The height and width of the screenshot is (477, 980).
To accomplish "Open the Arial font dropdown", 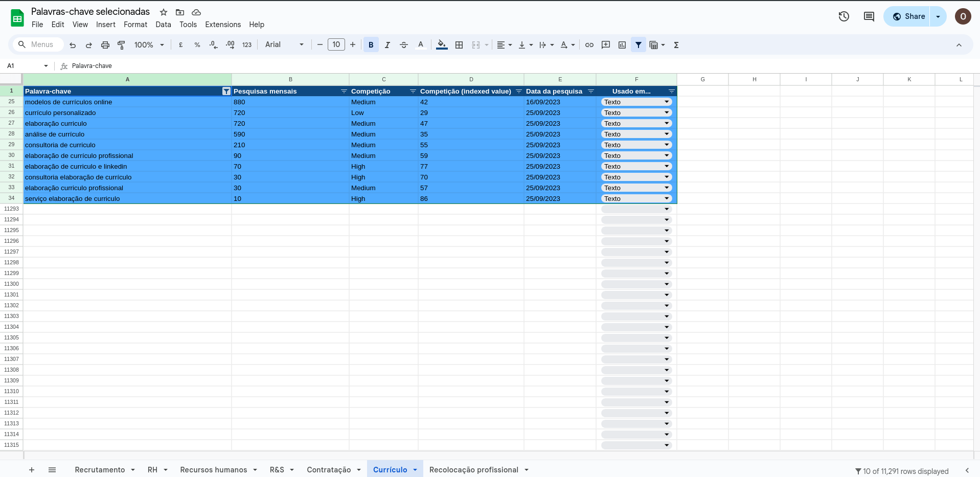I will (284, 45).
